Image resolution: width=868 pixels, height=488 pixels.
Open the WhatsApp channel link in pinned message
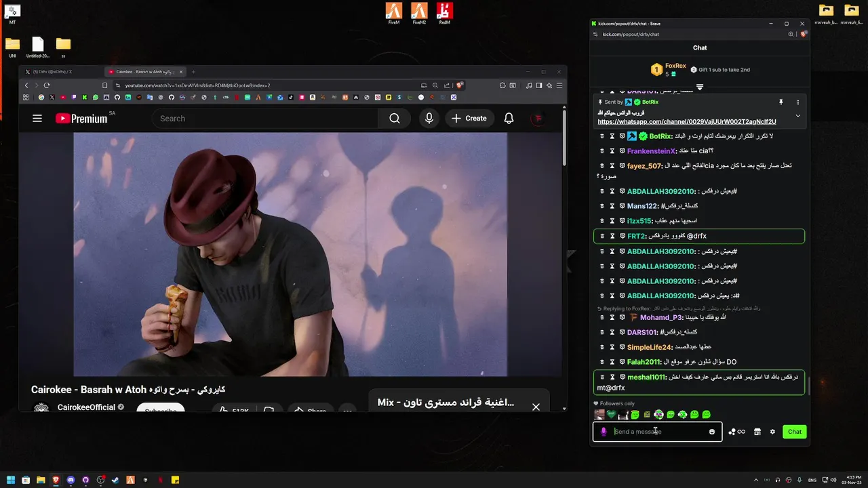686,122
